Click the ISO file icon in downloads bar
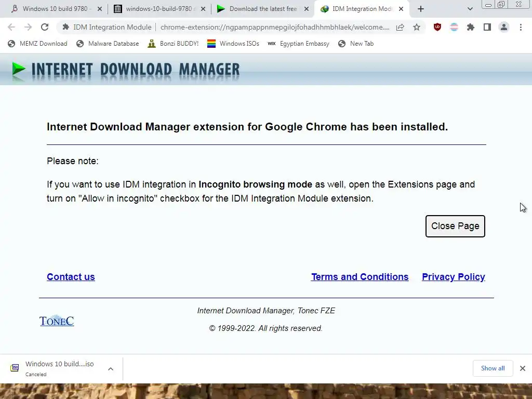The width and height of the screenshot is (532, 399). tap(15, 367)
